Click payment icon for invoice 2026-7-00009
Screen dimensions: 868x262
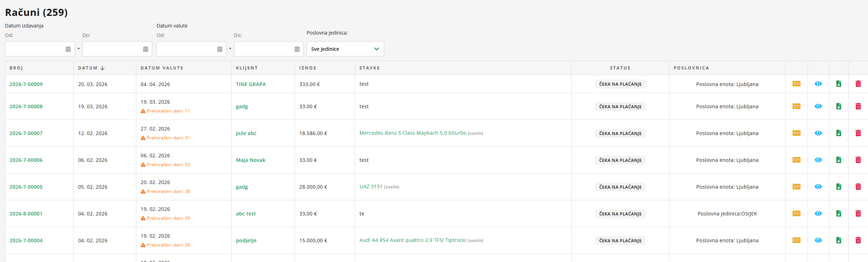(x=796, y=84)
